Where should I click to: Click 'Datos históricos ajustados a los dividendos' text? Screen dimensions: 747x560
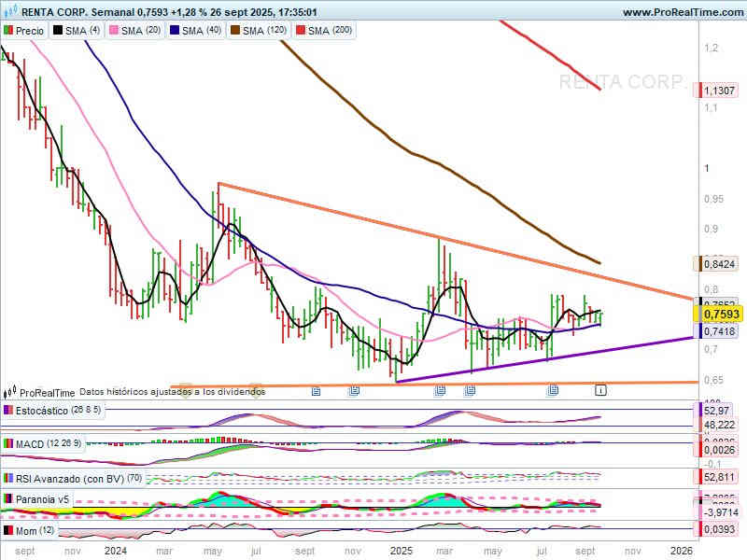click(172, 392)
